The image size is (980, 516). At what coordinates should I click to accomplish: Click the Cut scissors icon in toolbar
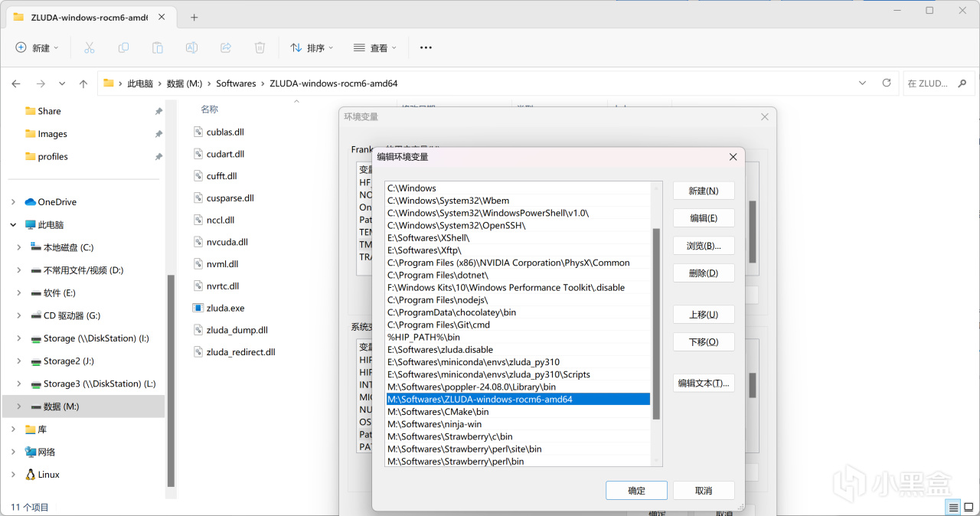90,47
